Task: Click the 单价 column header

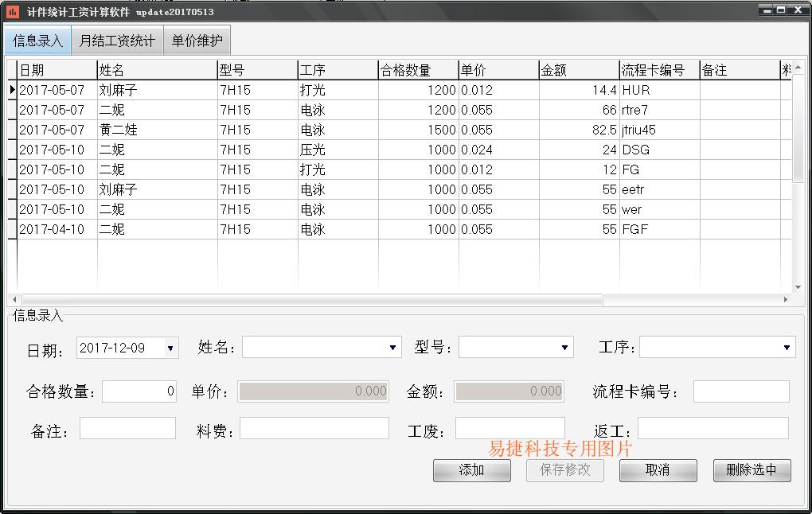Action: tap(498, 70)
